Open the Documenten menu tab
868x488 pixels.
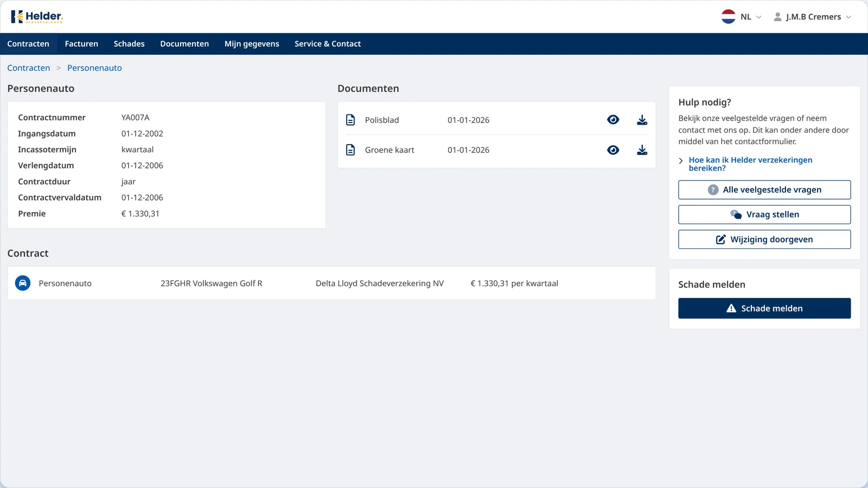(x=184, y=44)
